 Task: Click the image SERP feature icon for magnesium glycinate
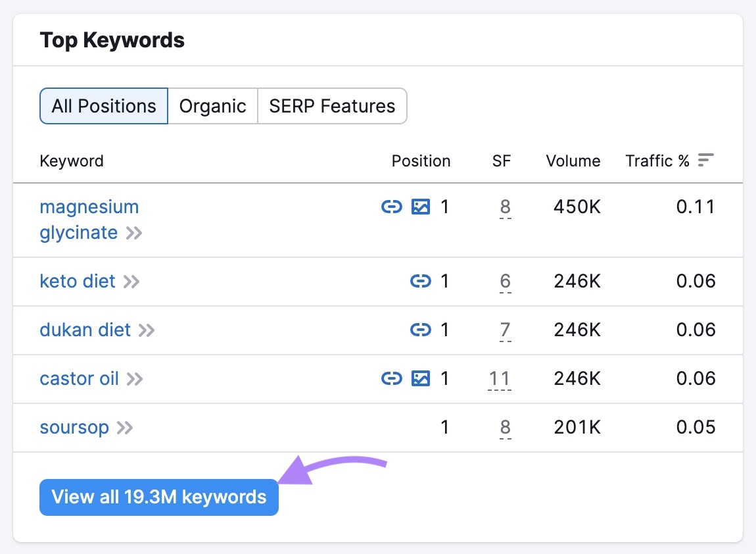tap(419, 207)
